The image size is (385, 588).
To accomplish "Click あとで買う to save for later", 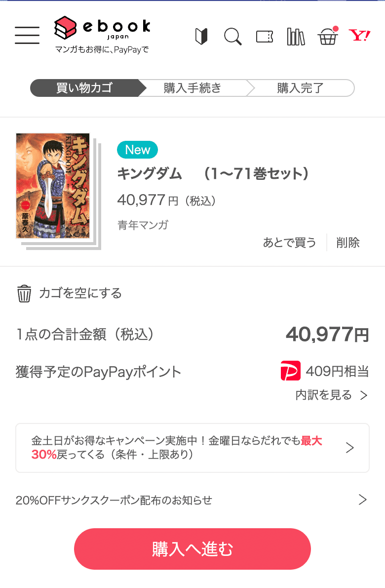I will tap(289, 243).
